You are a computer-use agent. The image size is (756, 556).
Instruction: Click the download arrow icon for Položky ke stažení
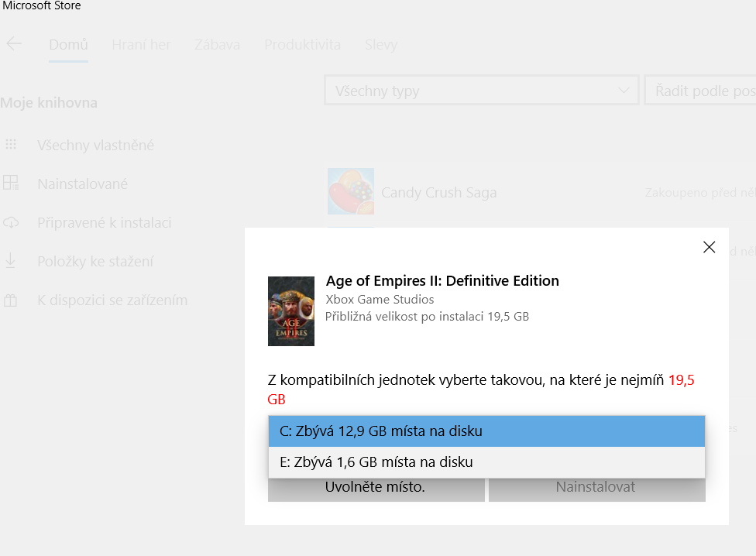10,261
